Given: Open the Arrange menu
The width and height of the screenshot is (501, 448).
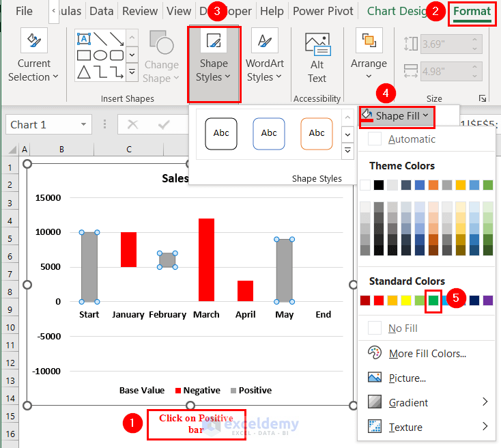Looking at the screenshot, I should (369, 55).
